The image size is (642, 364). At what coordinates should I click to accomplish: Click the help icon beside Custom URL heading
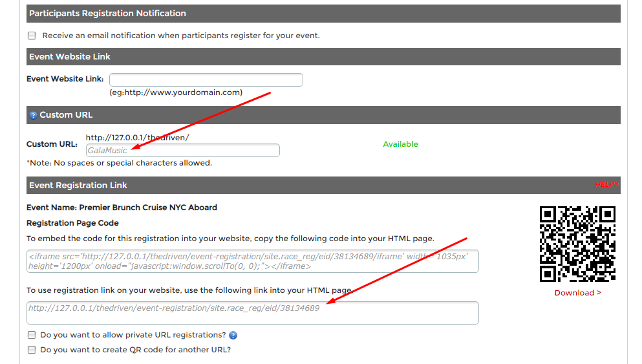coord(33,115)
